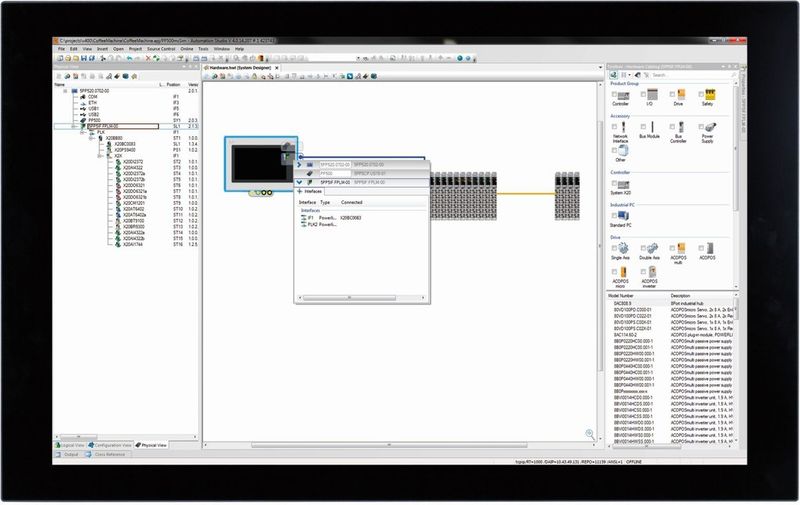
Task: Click the zoom magnifier icon in designer canvas
Action: point(590,434)
